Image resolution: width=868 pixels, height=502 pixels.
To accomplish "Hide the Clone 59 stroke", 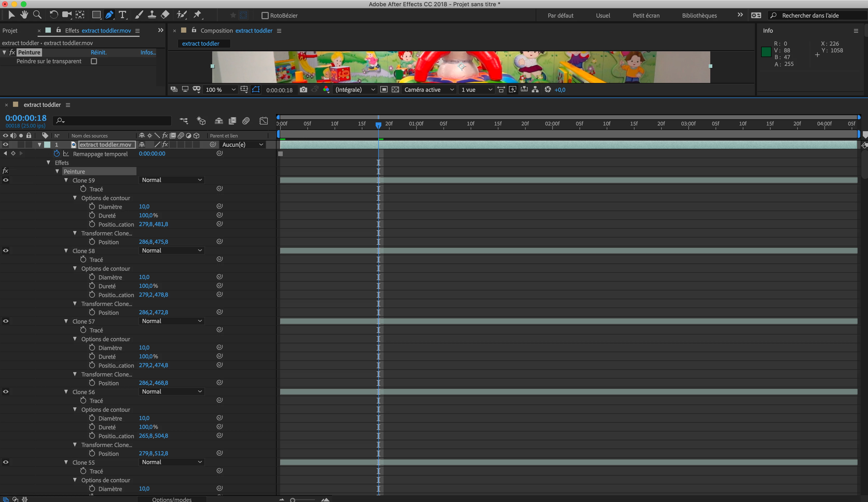I will coord(6,180).
